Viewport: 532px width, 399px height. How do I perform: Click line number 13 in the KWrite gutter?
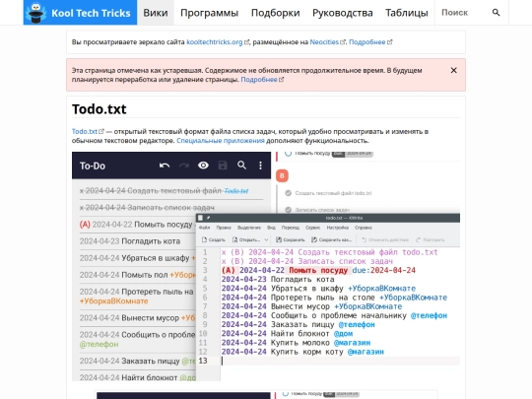click(x=203, y=361)
